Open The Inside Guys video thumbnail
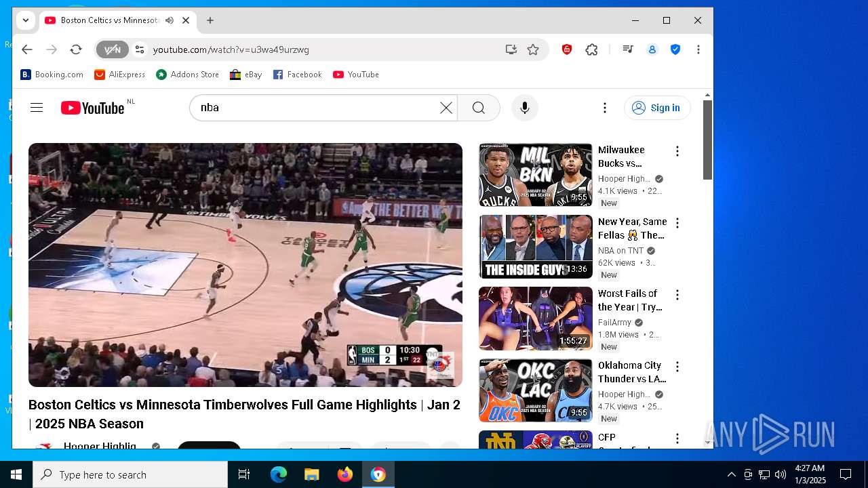The image size is (868, 488). click(x=536, y=247)
